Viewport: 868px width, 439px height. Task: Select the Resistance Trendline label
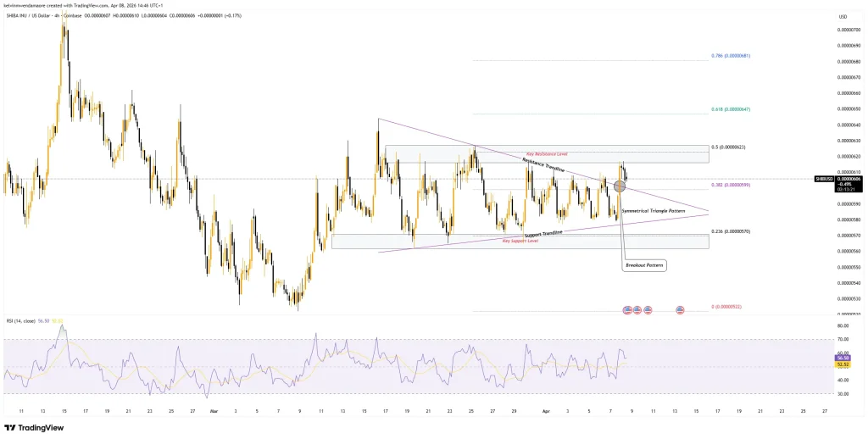click(x=543, y=165)
